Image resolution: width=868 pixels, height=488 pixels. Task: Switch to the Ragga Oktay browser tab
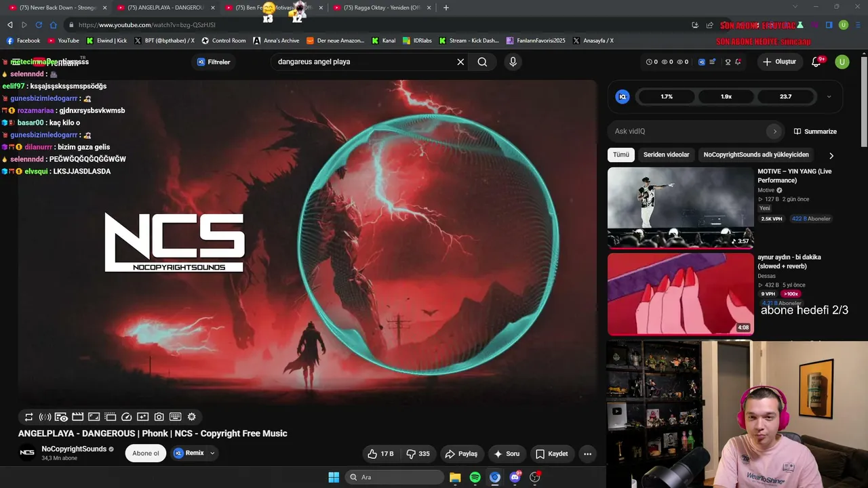click(x=383, y=7)
